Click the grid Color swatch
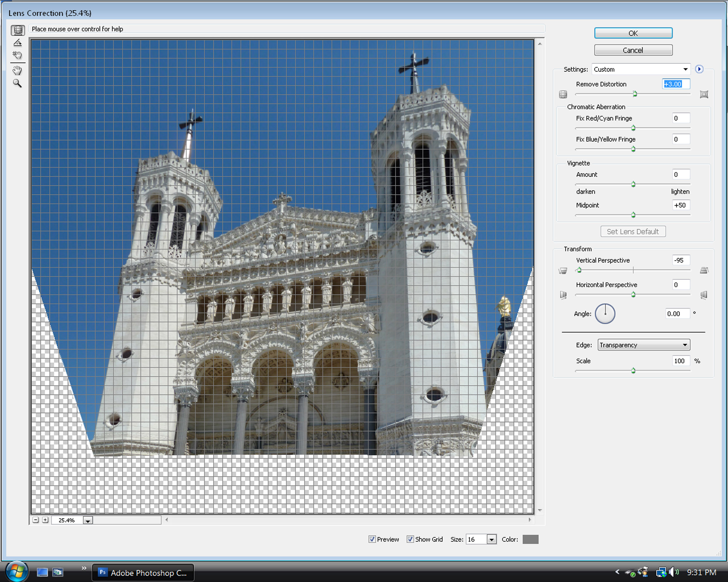Viewport: 728px width, 582px height. tap(530, 539)
